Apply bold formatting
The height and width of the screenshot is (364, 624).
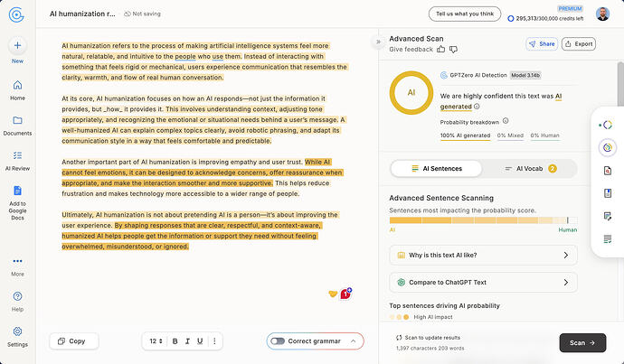pyautogui.click(x=175, y=341)
